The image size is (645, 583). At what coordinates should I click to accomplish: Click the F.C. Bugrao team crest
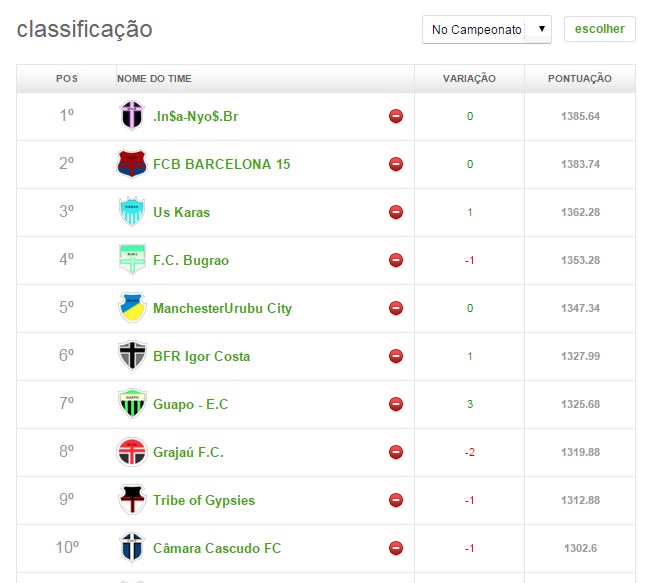132,260
